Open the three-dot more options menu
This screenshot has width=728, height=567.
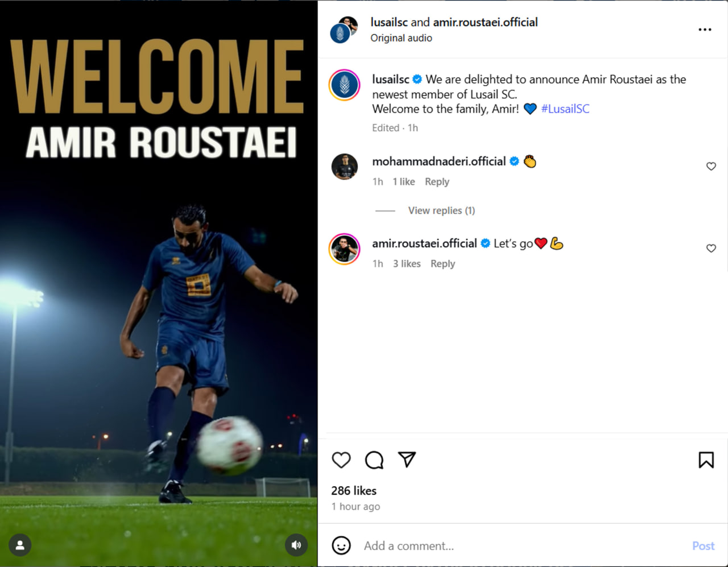click(705, 30)
